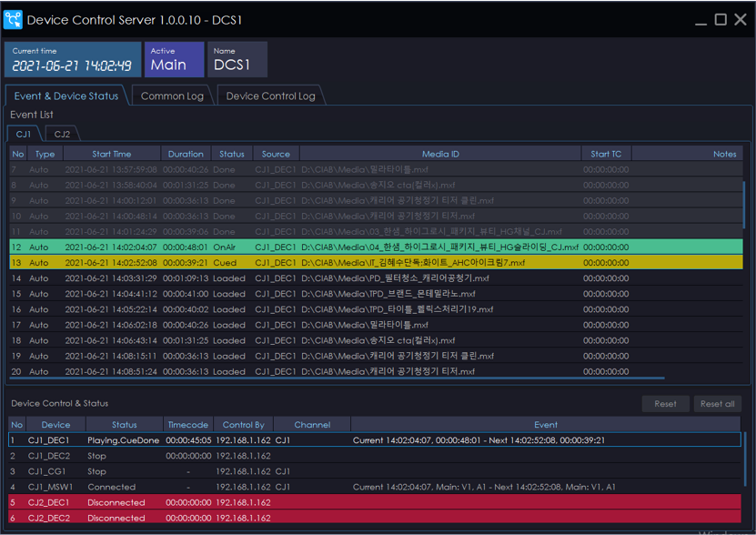The image size is (756, 535).
Task: Click the event list Status column header
Action: click(232, 154)
